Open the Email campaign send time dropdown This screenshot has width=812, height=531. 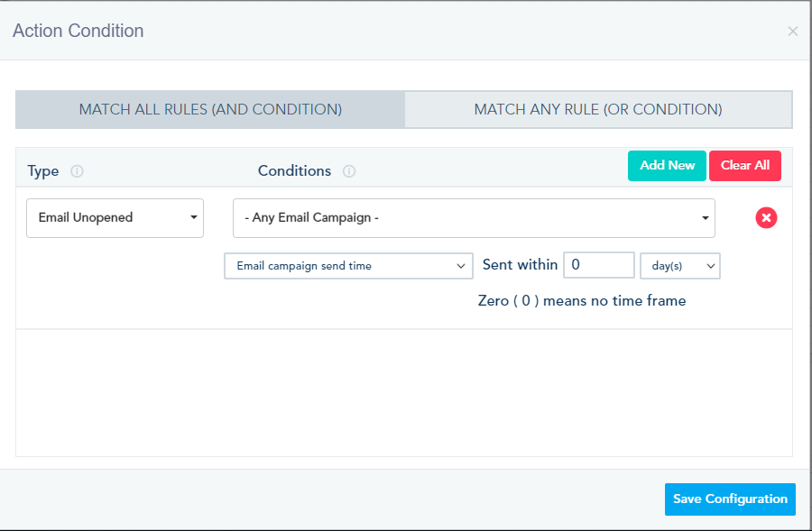[x=348, y=266]
